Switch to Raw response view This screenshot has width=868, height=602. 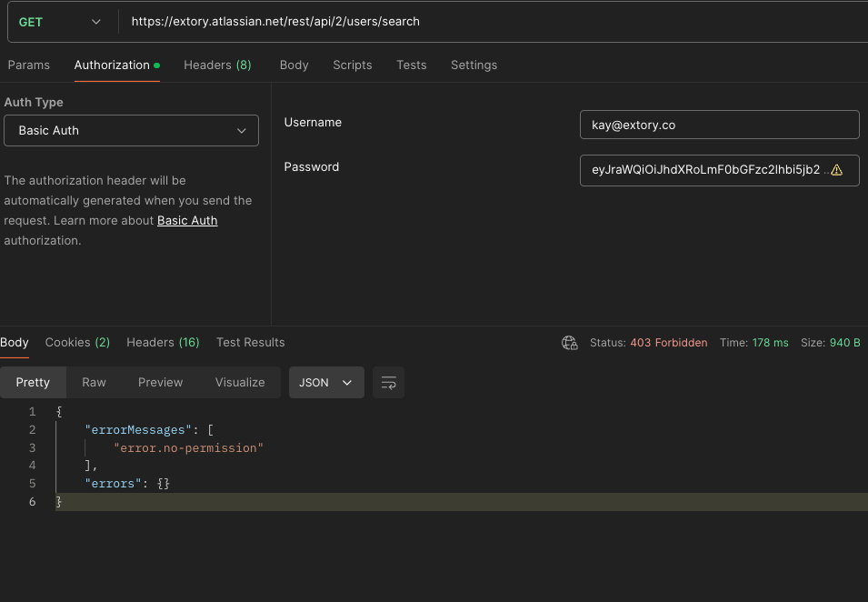pos(94,383)
